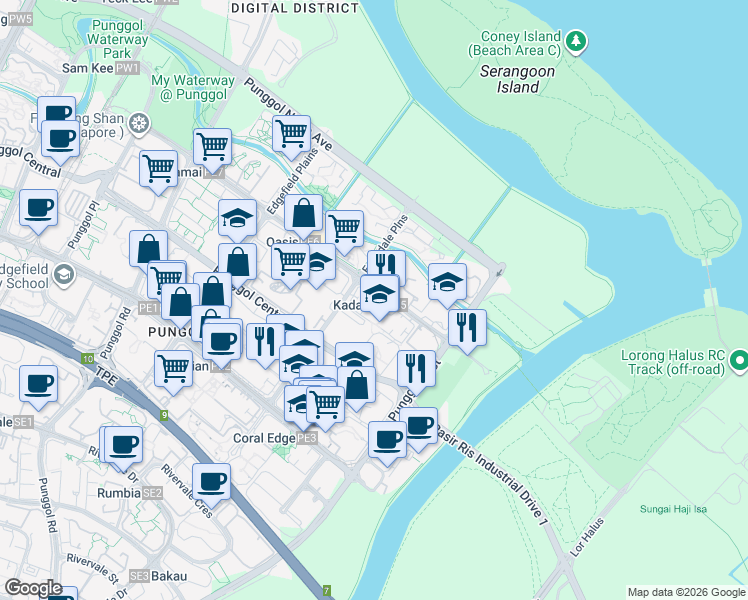This screenshot has height=600, width=748.
Task: Select cafe marker over the Rivervale Dr label
Action: [x=124, y=447]
